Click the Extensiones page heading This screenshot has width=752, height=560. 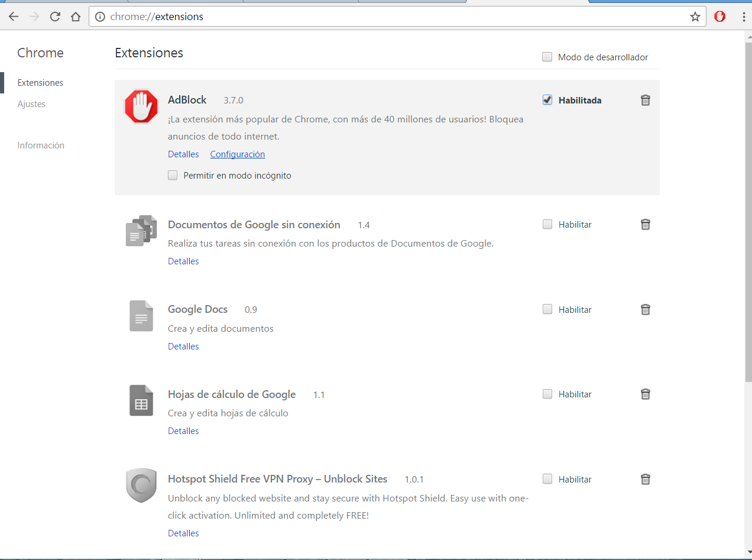tap(149, 53)
